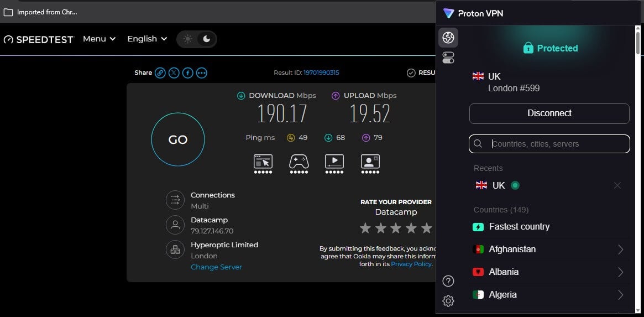
Task: Click the Fastest country lightning icon
Action: click(x=478, y=227)
